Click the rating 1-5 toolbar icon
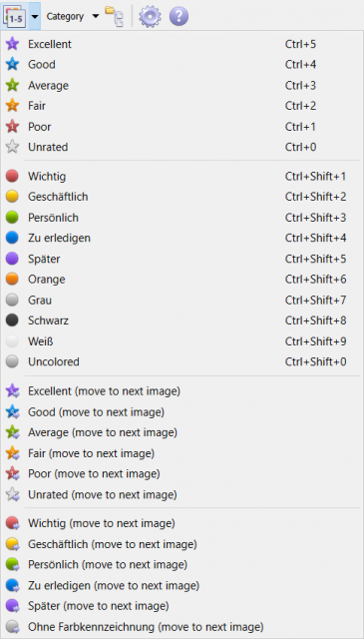The image size is (364, 639). 15,16
